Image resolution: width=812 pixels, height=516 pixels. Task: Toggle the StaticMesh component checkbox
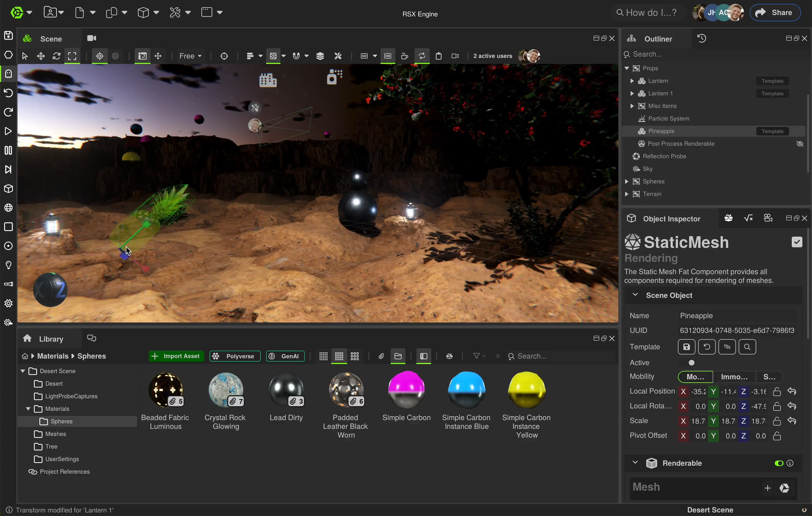(x=797, y=242)
